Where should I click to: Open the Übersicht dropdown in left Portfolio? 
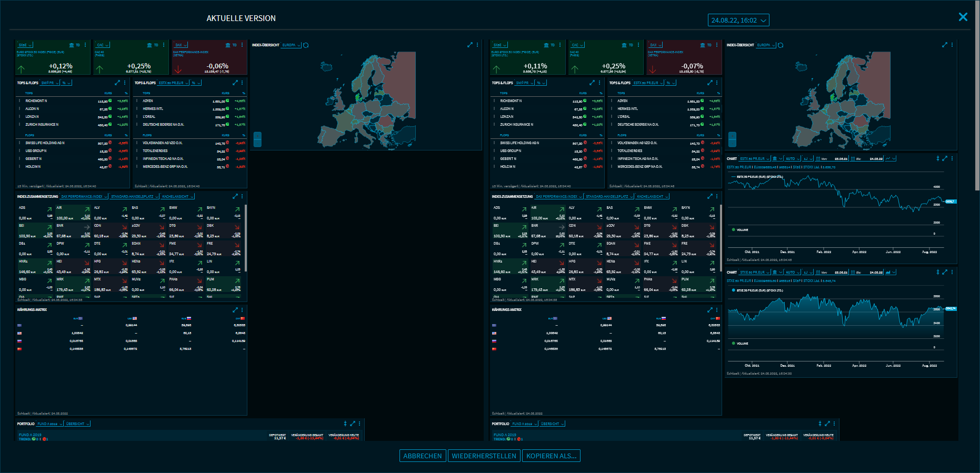(78, 424)
